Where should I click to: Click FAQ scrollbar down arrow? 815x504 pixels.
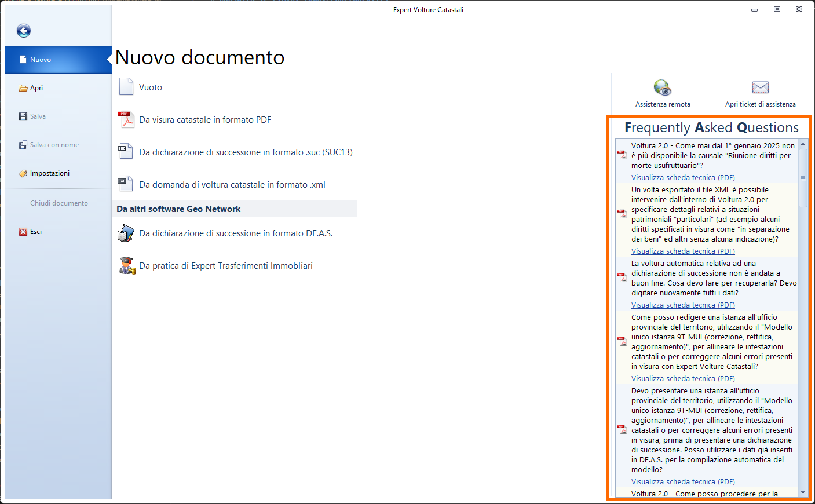(x=803, y=492)
